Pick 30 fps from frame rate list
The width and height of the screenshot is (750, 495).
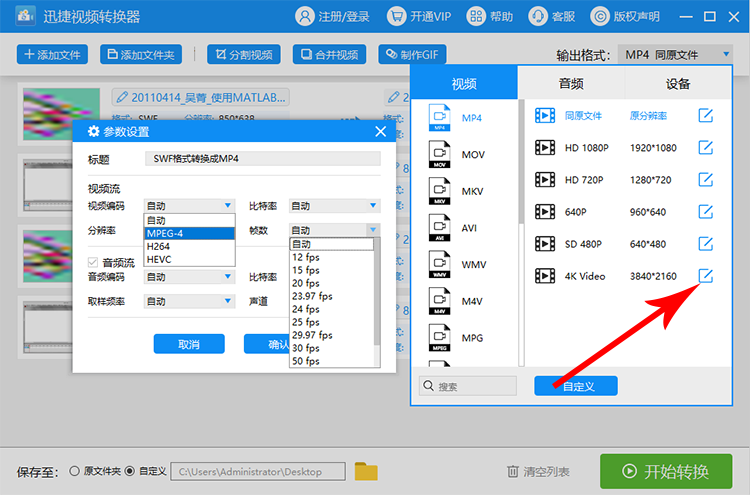point(331,348)
